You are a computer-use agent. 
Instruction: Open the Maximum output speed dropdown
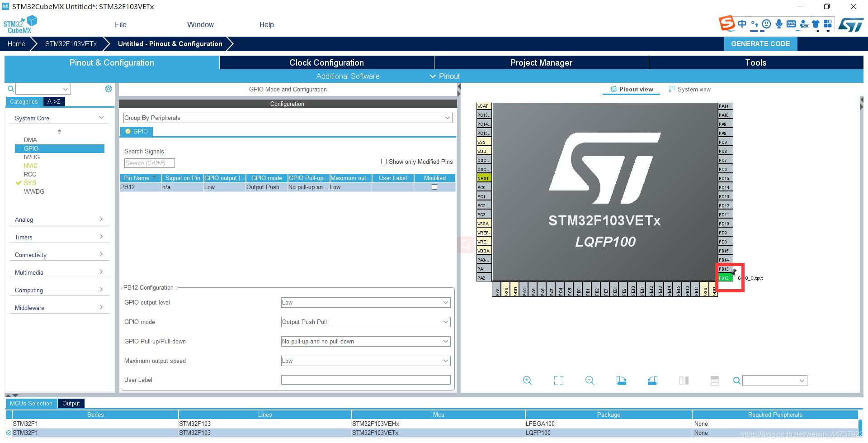(366, 361)
